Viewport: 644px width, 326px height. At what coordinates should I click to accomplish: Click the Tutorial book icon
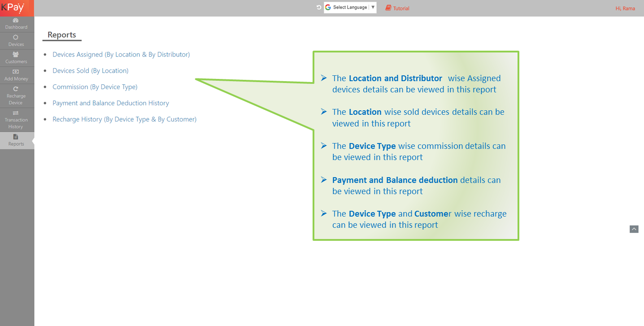[x=388, y=8]
